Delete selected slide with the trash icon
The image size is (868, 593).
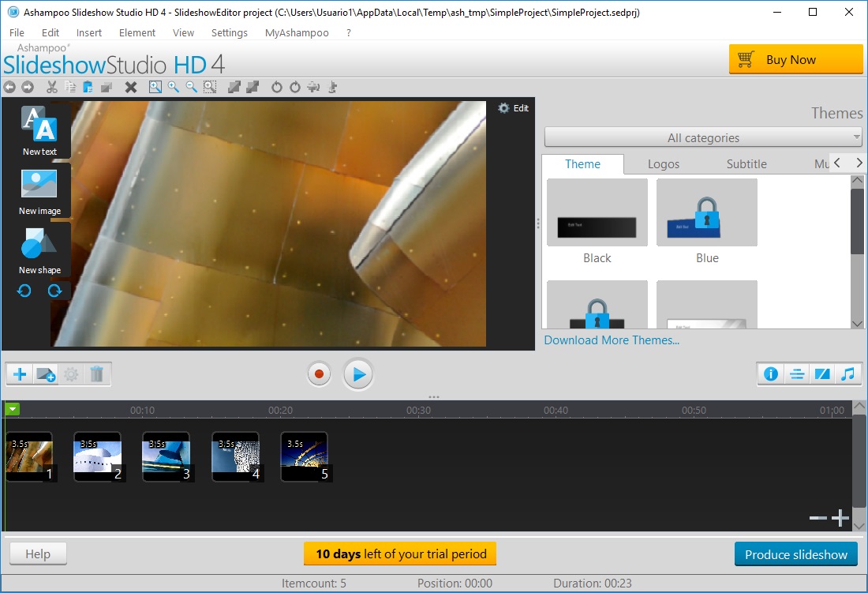click(97, 373)
